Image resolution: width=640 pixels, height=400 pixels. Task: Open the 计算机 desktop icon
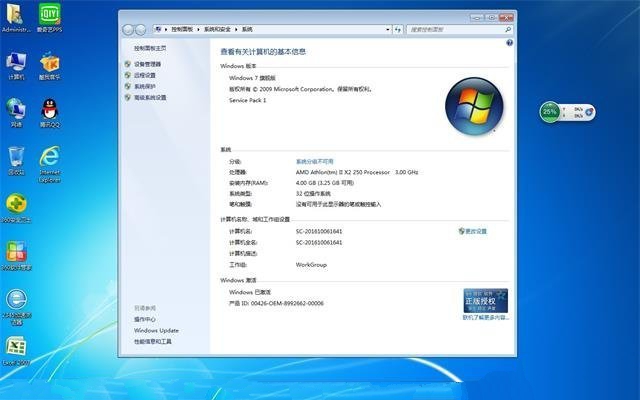coord(16,61)
